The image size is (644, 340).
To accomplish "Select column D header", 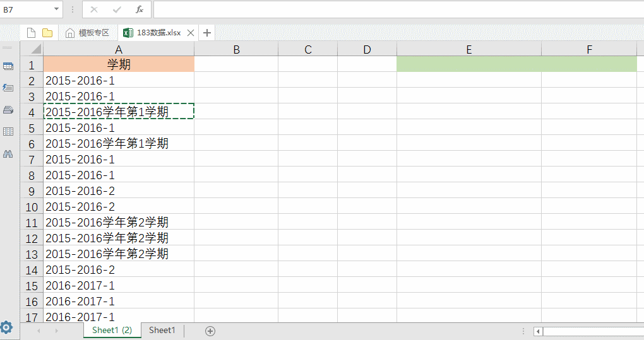I will pyautogui.click(x=367, y=50).
